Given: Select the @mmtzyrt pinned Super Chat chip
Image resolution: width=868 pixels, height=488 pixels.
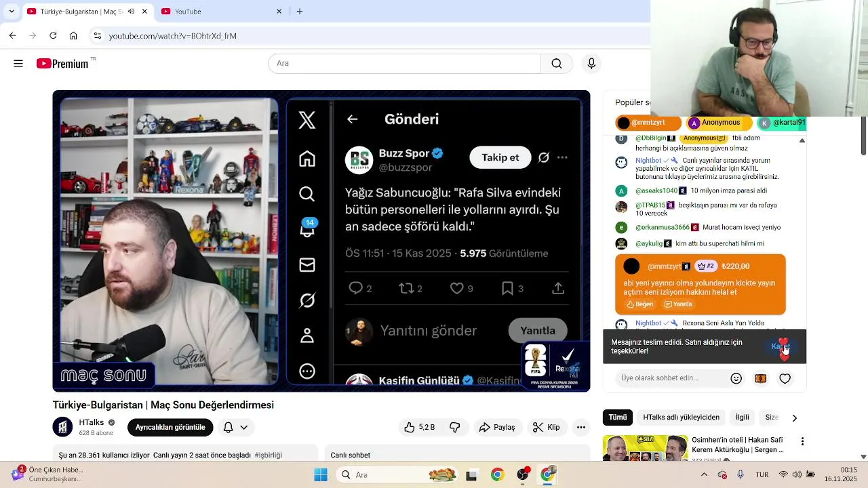Looking at the screenshot, I should point(648,123).
